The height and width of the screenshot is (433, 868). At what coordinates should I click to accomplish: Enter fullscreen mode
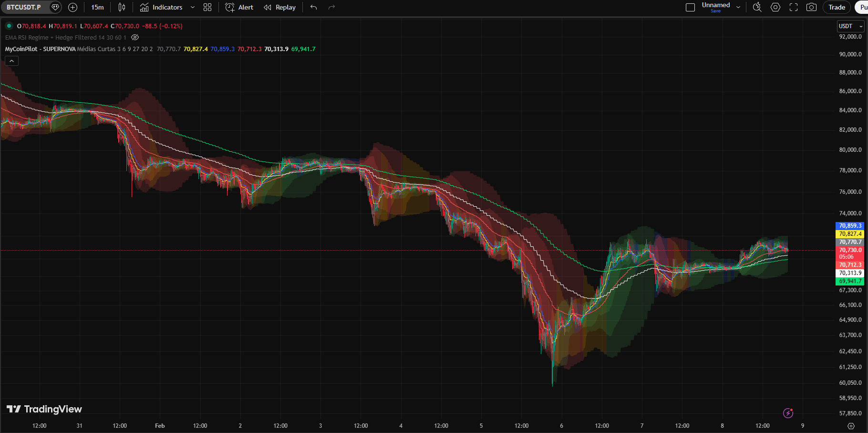794,7
